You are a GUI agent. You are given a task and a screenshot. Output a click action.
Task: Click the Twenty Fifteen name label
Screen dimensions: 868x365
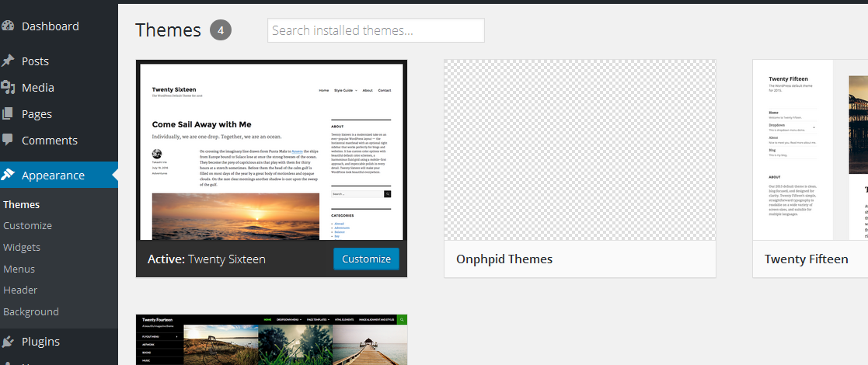pyautogui.click(x=806, y=259)
